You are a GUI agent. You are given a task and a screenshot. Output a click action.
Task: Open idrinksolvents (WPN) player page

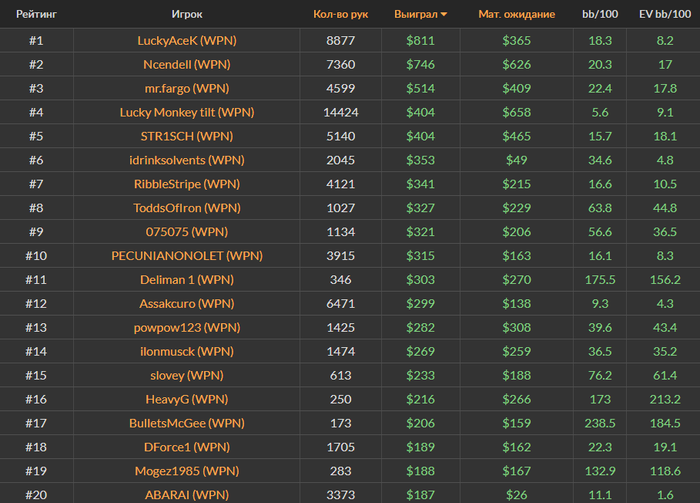187,160
